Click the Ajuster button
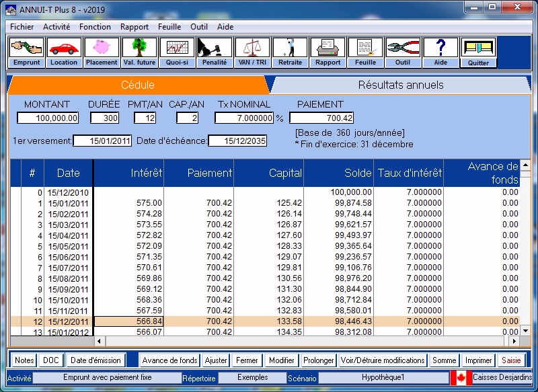 coord(215,360)
